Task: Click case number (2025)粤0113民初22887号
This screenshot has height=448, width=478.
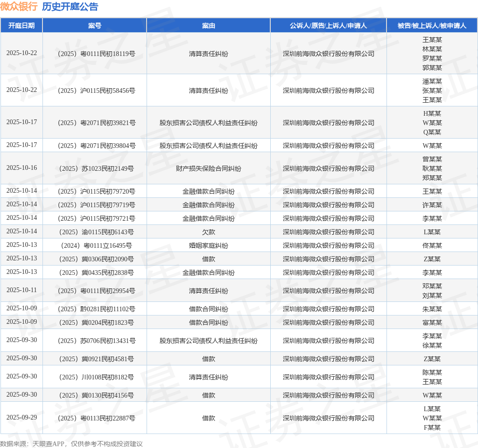Action: click(x=96, y=418)
